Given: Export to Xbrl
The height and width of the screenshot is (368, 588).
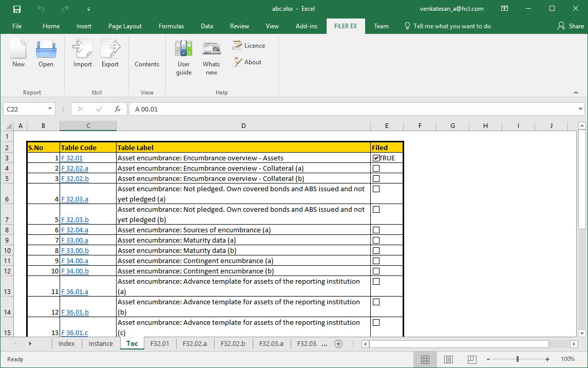Looking at the screenshot, I should coord(110,53).
